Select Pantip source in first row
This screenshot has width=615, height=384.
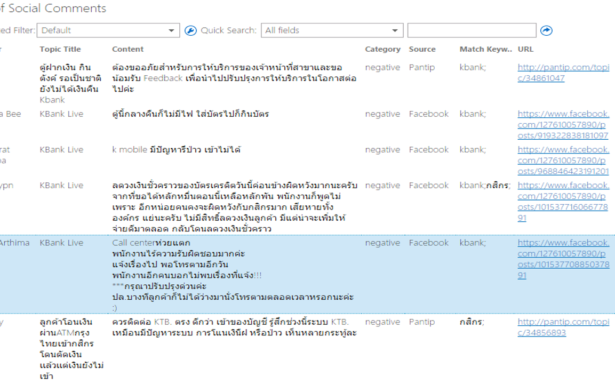pos(422,67)
